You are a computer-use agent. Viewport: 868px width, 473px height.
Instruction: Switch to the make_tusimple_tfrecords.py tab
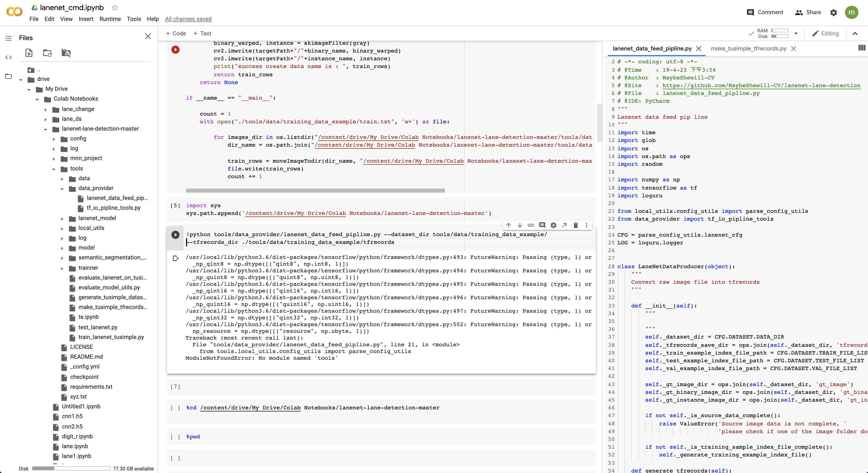(748, 49)
